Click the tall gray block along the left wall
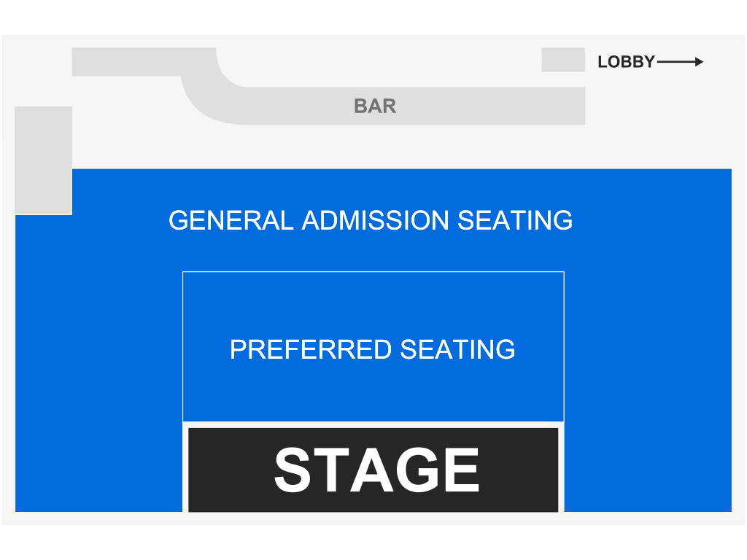Viewport: 747px width, 560px height. (x=43, y=160)
